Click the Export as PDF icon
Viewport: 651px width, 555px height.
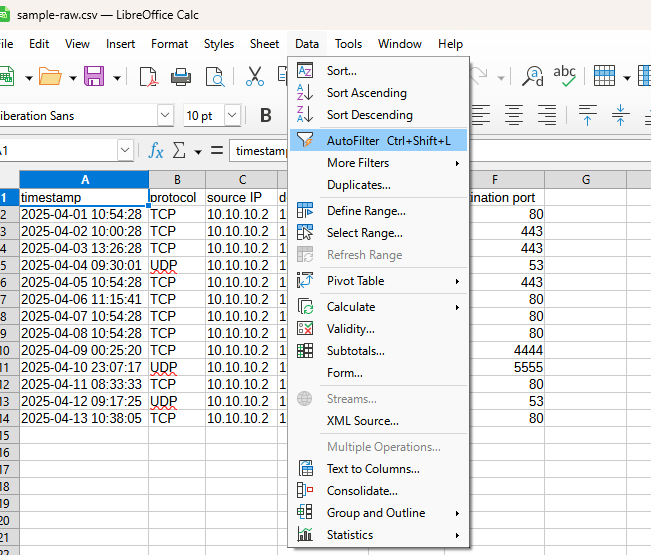(148, 77)
